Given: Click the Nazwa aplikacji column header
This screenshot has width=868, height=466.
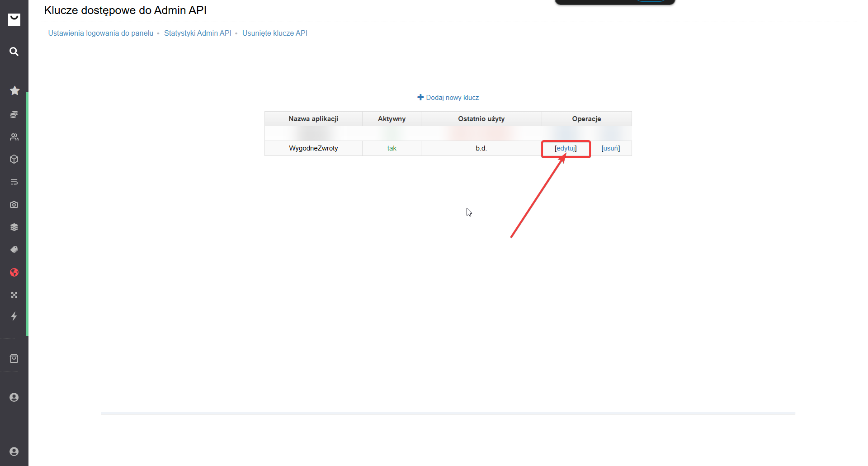Looking at the screenshot, I should pyautogui.click(x=313, y=119).
